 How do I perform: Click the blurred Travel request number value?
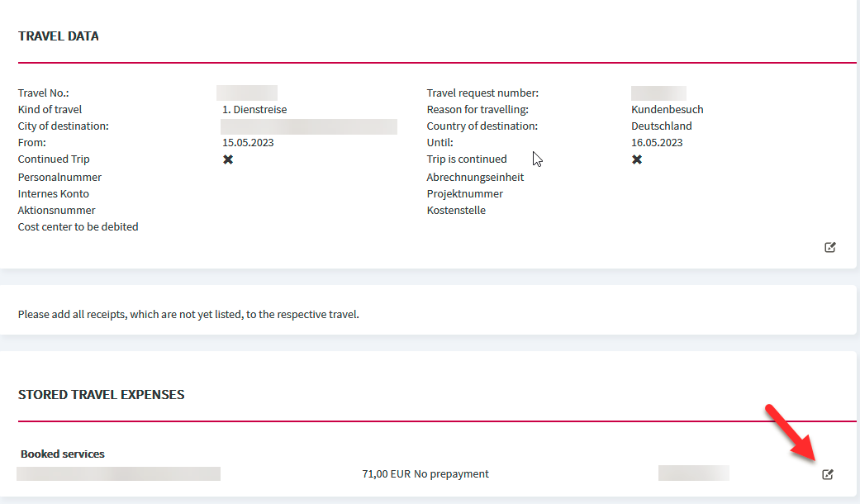(658, 93)
